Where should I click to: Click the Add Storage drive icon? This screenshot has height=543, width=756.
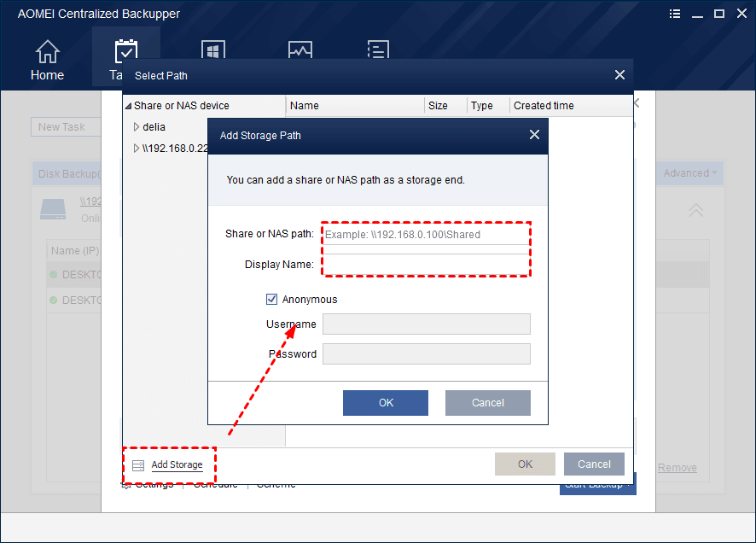[x=138, y=465]
